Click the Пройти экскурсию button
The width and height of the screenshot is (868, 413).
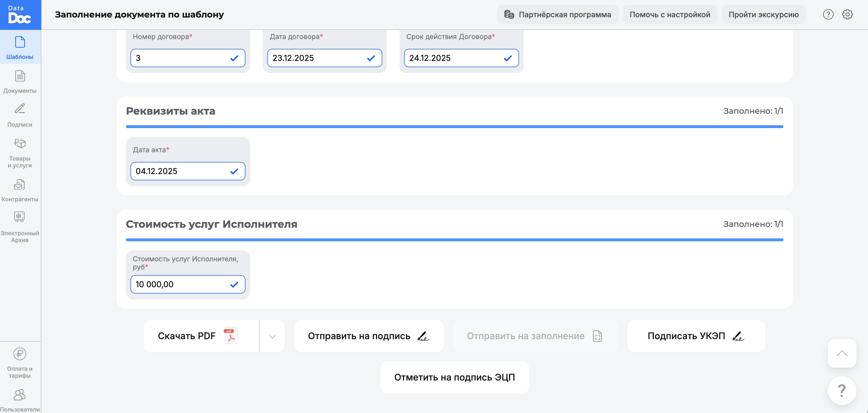763,14
